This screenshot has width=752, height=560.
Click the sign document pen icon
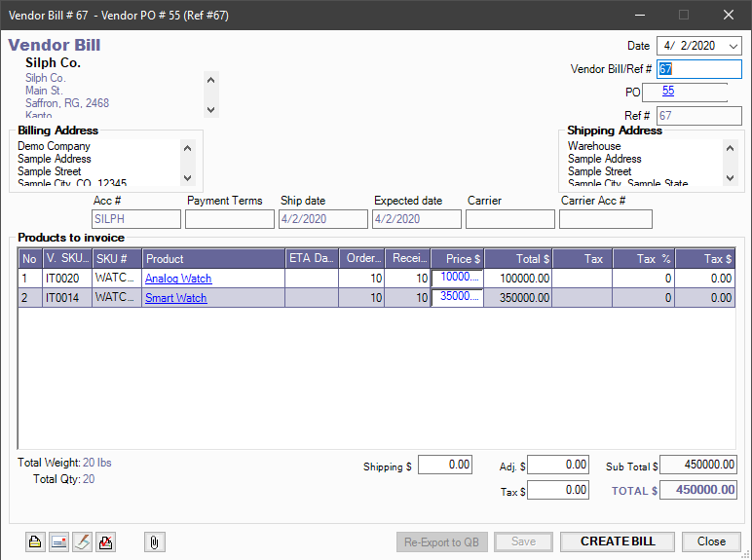pos(82,542)
